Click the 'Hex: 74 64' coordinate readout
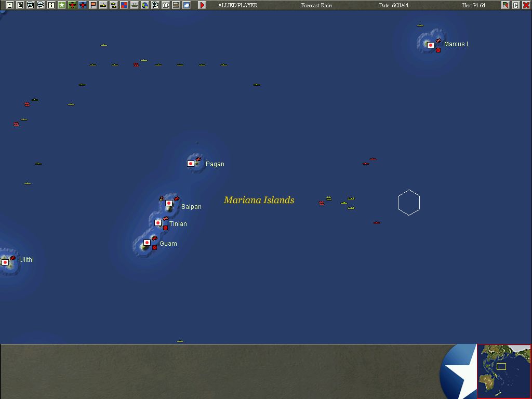The width and height of the screenshot is (532, 399). click(x=474, y=5)
